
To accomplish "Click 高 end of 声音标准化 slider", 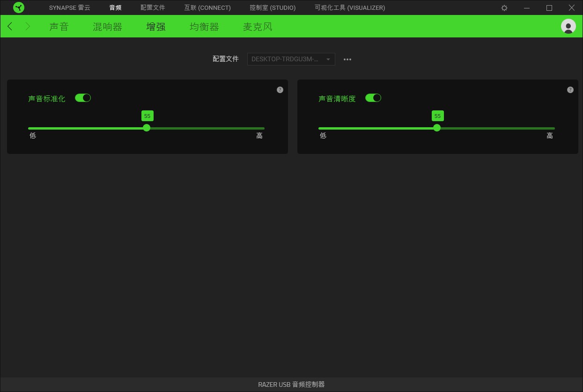I will click(259, 136).
